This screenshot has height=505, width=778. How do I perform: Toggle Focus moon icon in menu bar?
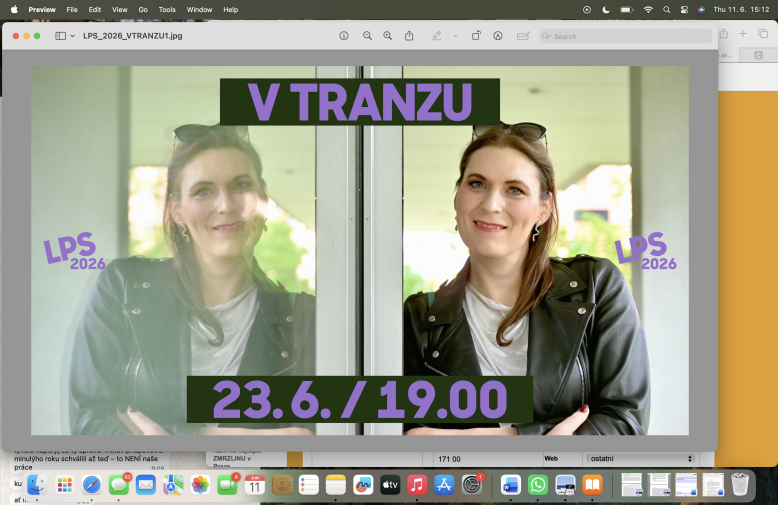coord(606,9)
